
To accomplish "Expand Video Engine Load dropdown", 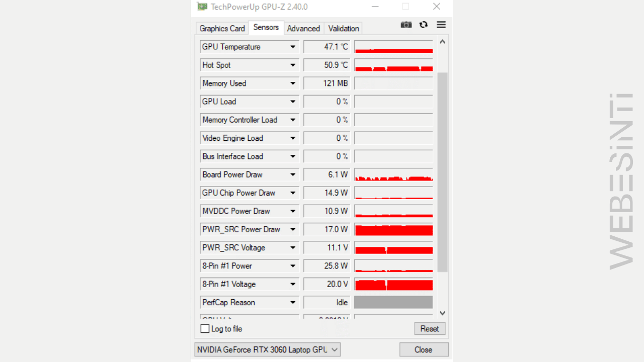I will pos(292,138).
